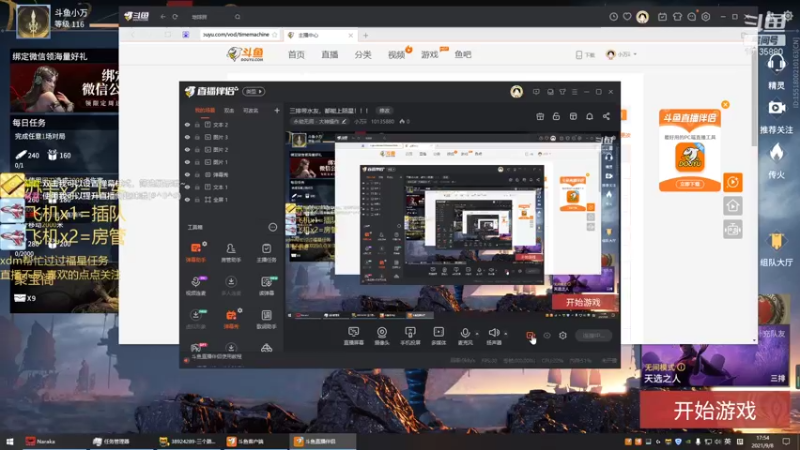Open the 虚拟形象 tool
The width and height of the screenshot is (800, 450).
coord(195,319)
